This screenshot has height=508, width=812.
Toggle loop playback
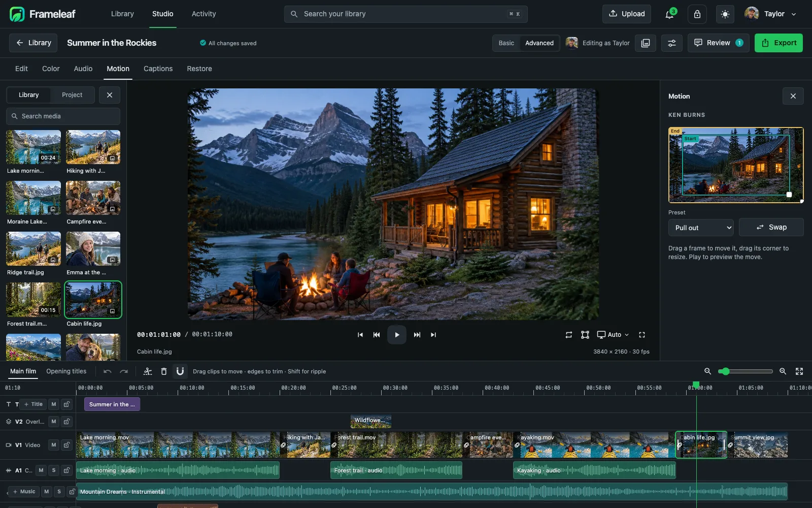[569, 335]
